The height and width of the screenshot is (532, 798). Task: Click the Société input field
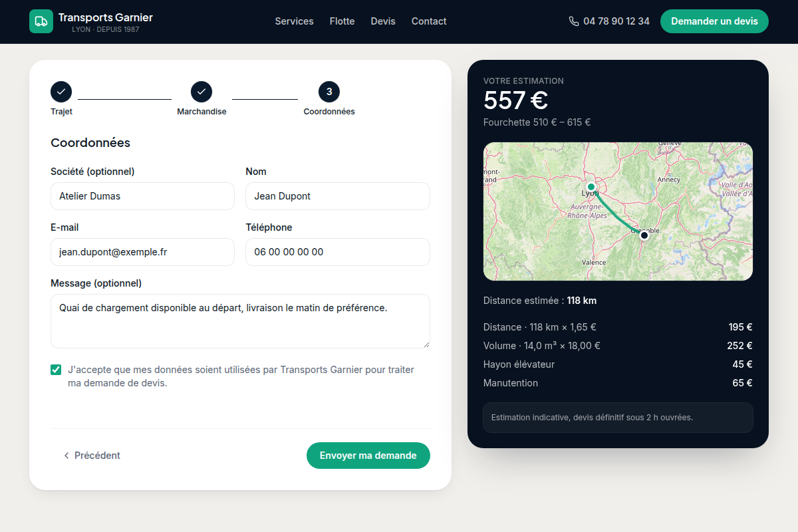[142, 196]
